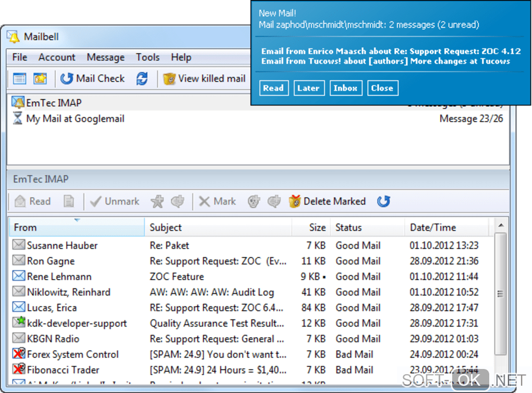Click envelope icon of Niklowitz, Reinhard
Screen dimensions: 532x393
click(19, 291)
